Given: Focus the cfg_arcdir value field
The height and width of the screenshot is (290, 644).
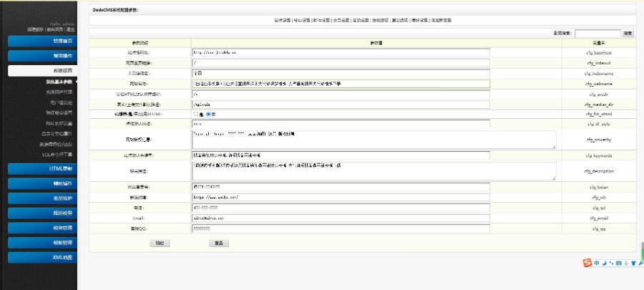Looking at the screenshot, I should point(341,94).
